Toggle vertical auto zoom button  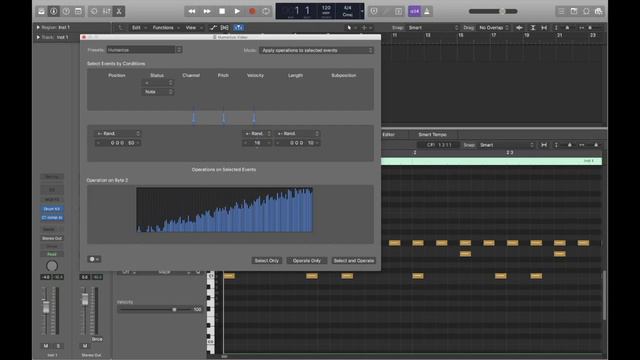(x=533, y=28)
